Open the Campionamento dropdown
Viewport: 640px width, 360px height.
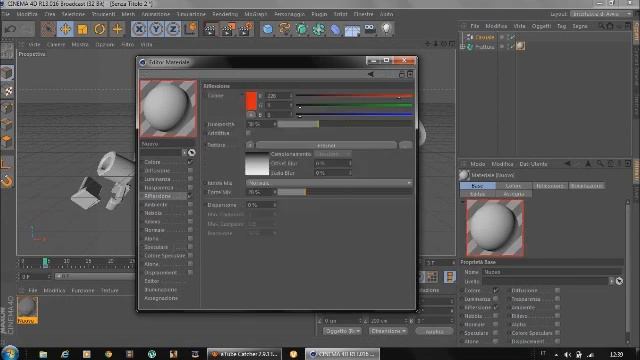pyautogui.click(x=333, y=154)
